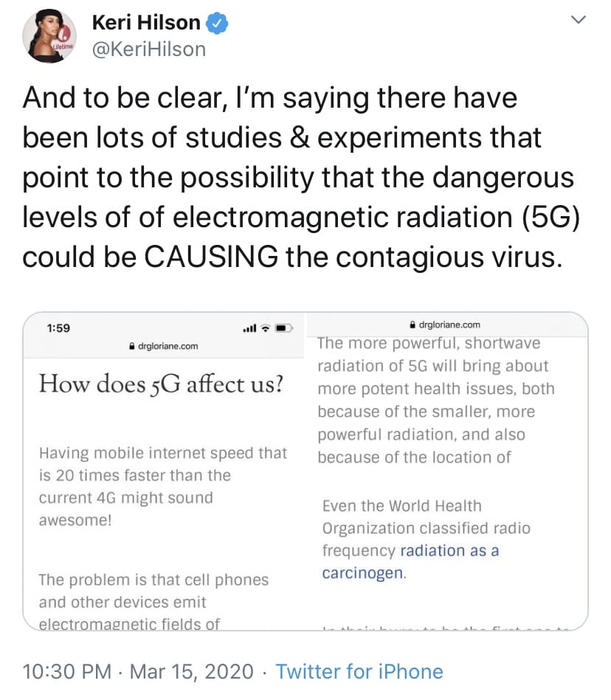Expand the tweet options chevron
This screenshot has height=700, width=611.
point(579,20)
